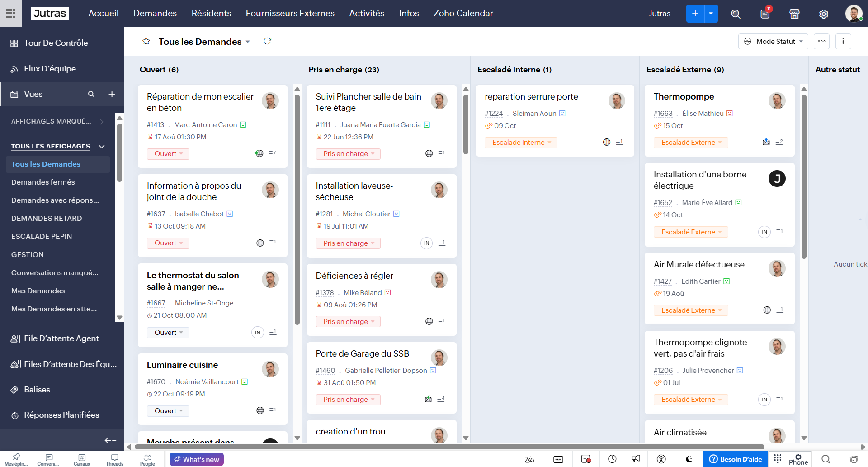Open the marketplace store icon
Screen dimensions: 868x467
(x=794, y=14)
